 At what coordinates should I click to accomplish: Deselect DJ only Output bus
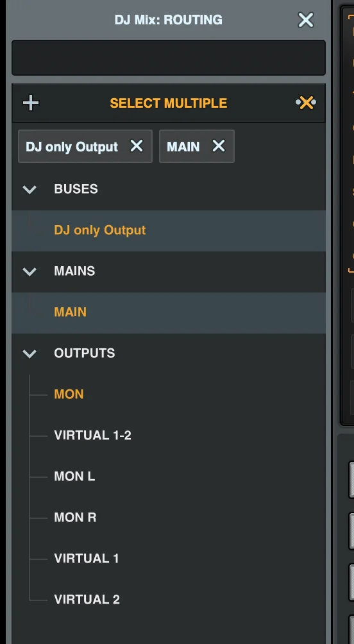[x=169, y=230]
